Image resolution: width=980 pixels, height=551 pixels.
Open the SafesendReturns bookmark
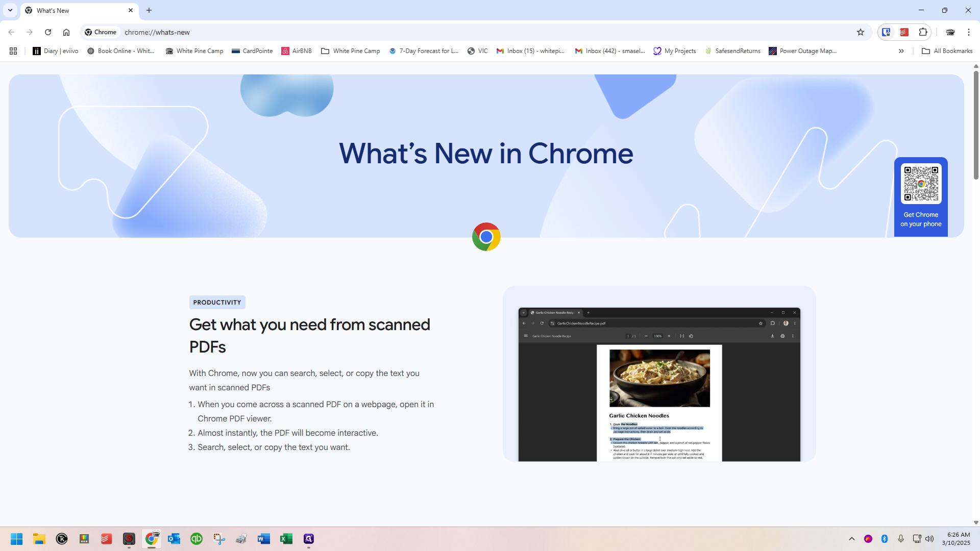pos(732,51)
